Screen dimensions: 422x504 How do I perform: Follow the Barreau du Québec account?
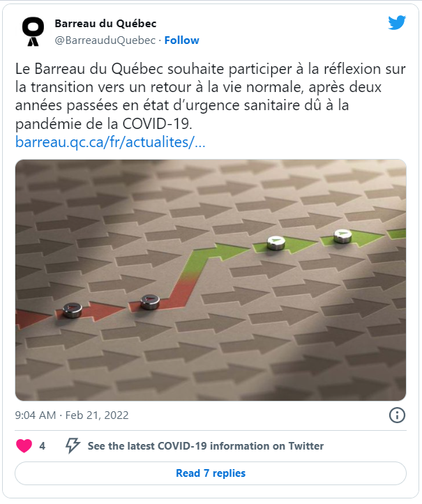point(182,40)
